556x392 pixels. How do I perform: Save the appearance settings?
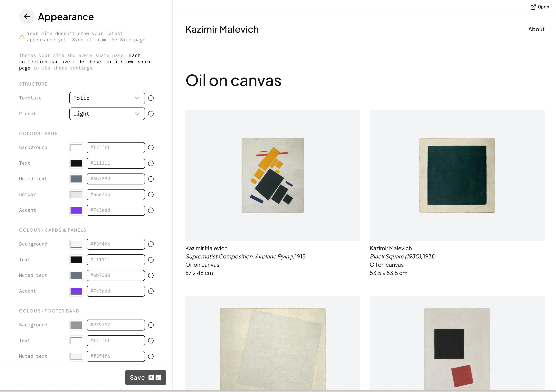tap(146, 378)
